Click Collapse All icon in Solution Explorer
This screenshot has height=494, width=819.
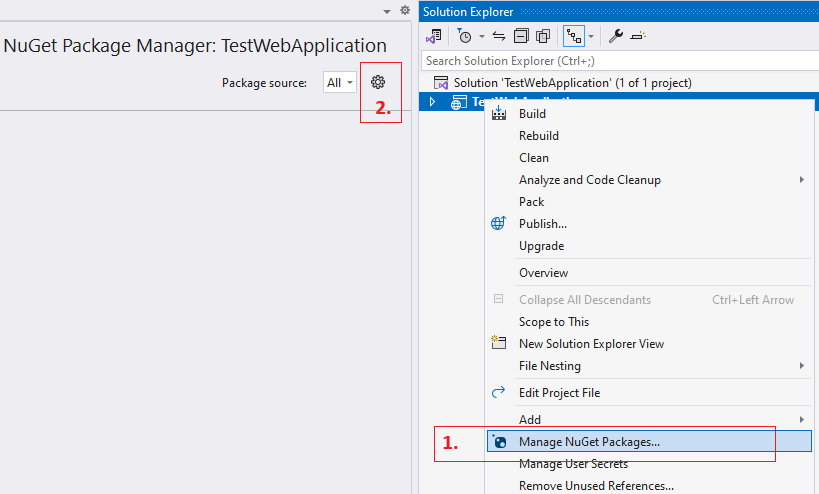click(521, 36)
